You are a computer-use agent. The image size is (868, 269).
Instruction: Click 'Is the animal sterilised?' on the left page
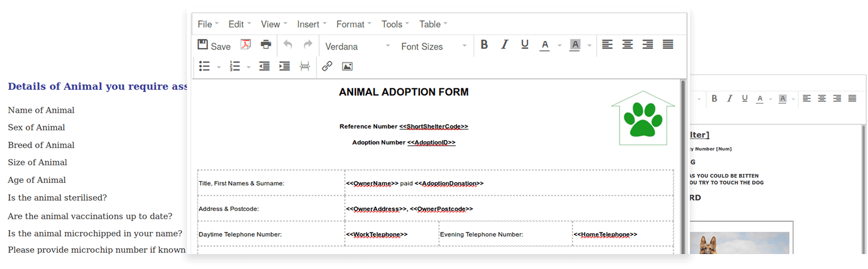pos(57,198)
